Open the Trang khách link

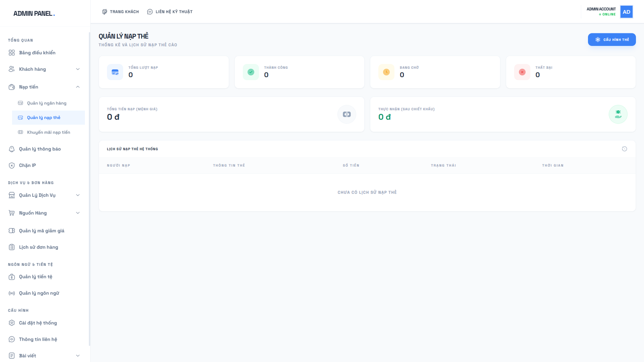pos(120,12)
